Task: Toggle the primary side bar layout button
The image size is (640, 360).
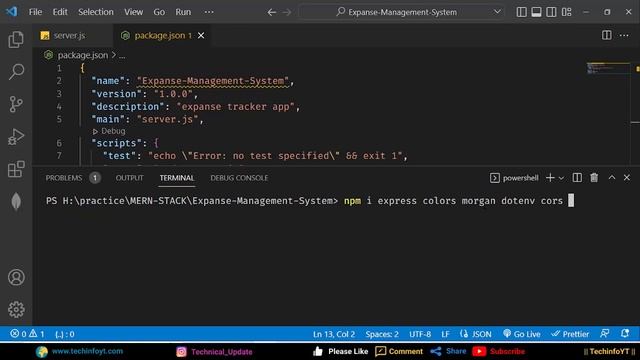Action: [521, 12]
